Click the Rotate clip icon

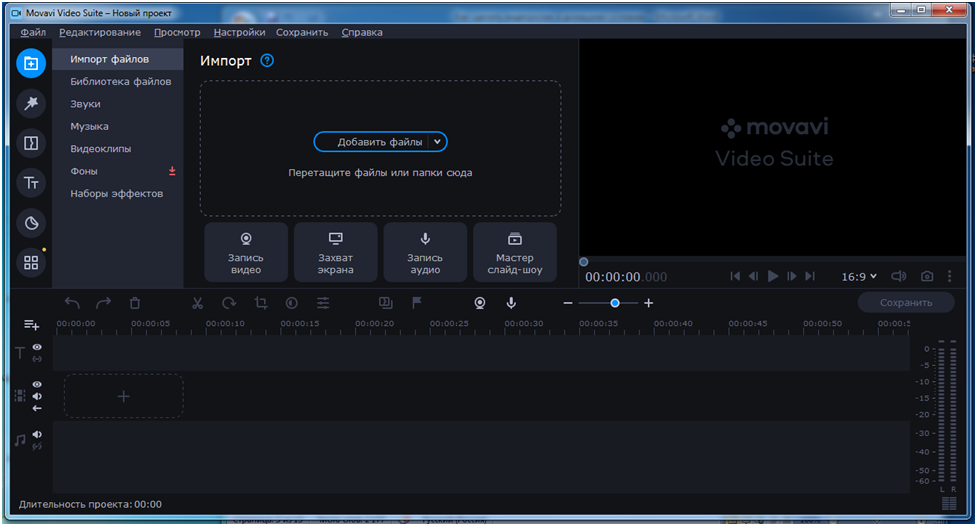[x=229, y=303]
